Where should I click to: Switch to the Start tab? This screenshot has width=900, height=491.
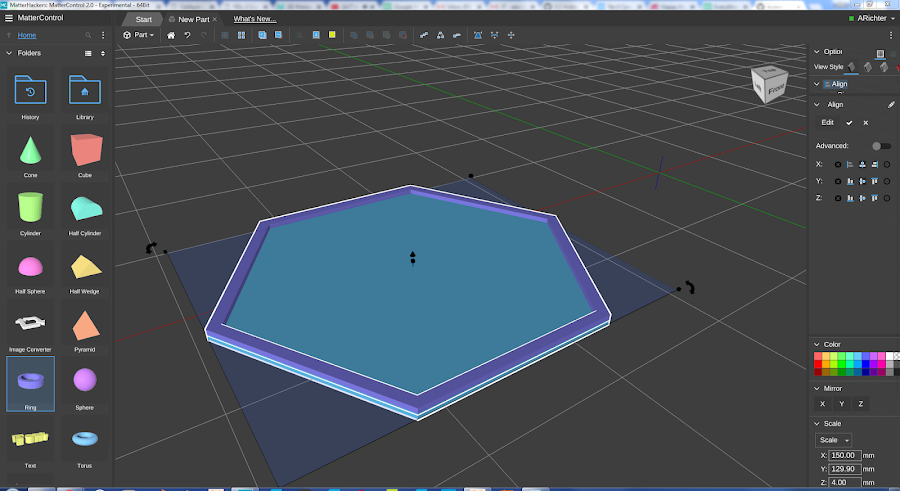[143, 19]
